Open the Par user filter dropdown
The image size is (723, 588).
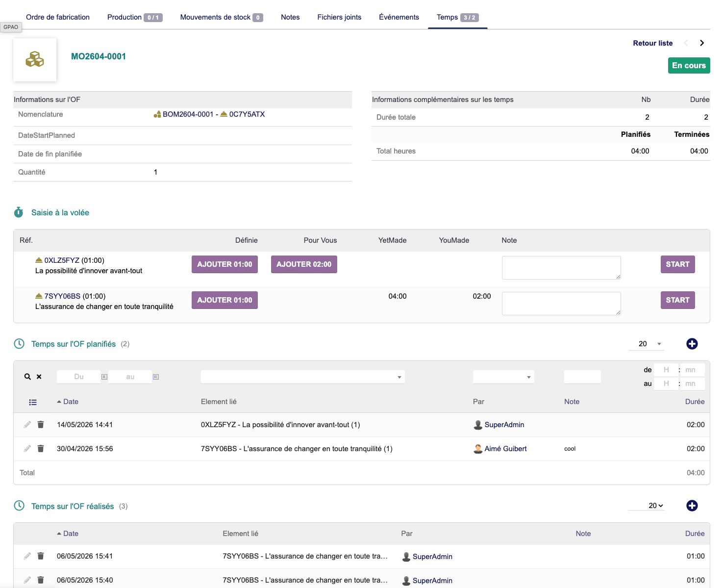pyautogui.click(x=503, y=377)
